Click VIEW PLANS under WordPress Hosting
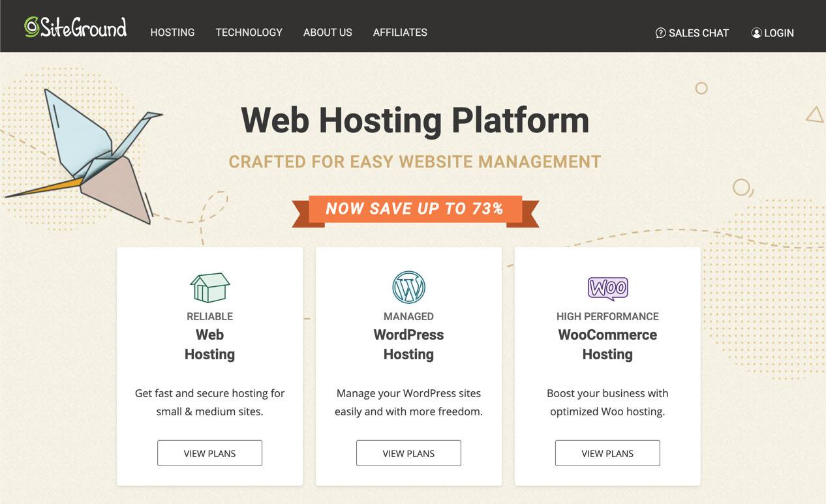Image resolution: width=826 pixels, height=504 pixels. 408,452
